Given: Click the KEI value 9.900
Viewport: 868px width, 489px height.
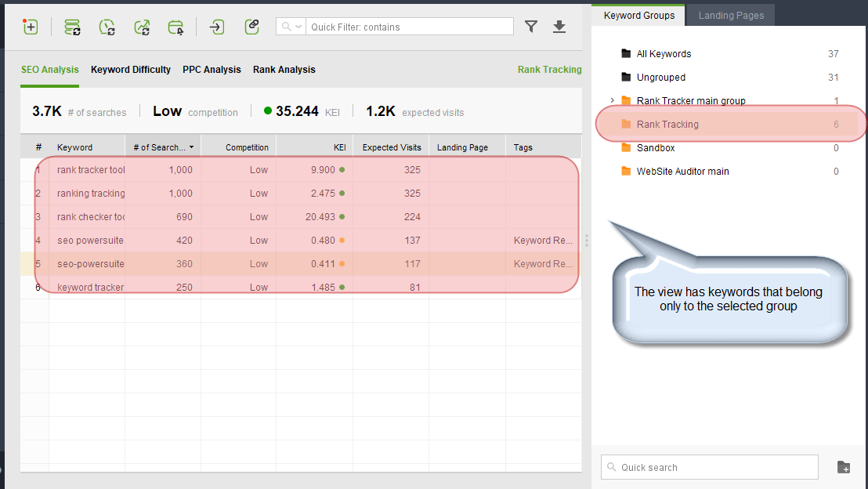Looking at the screenshot, I should (x=323, y=169).
